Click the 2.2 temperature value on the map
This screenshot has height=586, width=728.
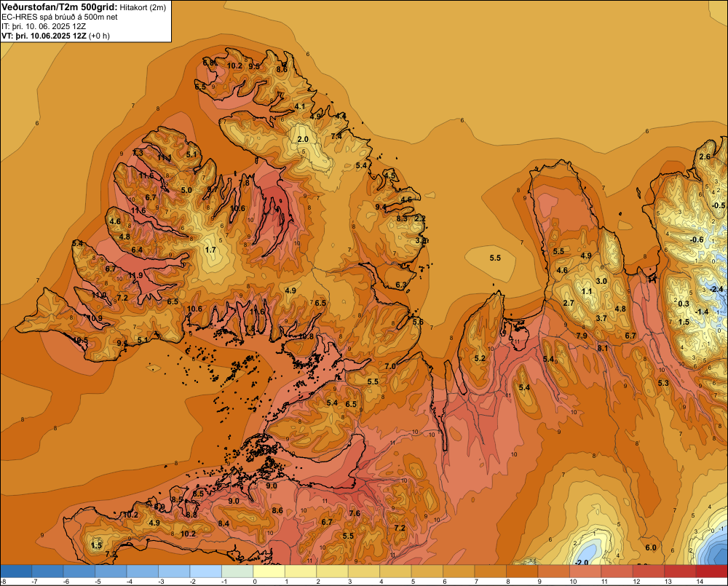click(x=420, y=218)
